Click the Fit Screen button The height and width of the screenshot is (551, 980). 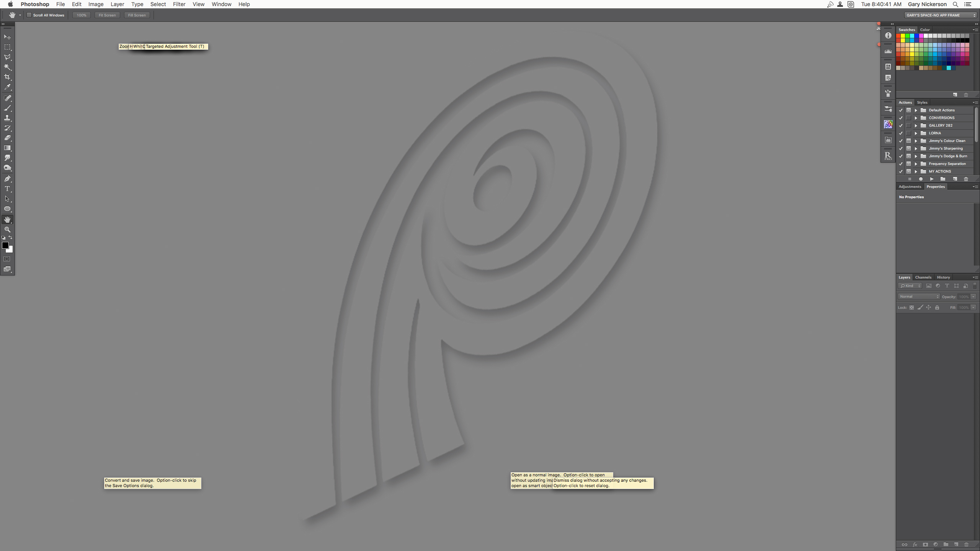tap(107, 15)
